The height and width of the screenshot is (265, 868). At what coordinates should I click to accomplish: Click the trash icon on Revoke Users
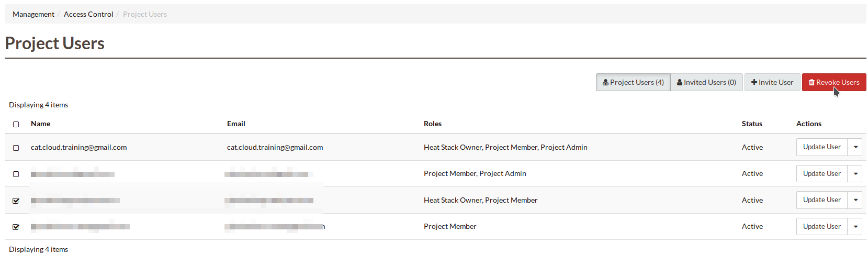(x=811, y=82)
